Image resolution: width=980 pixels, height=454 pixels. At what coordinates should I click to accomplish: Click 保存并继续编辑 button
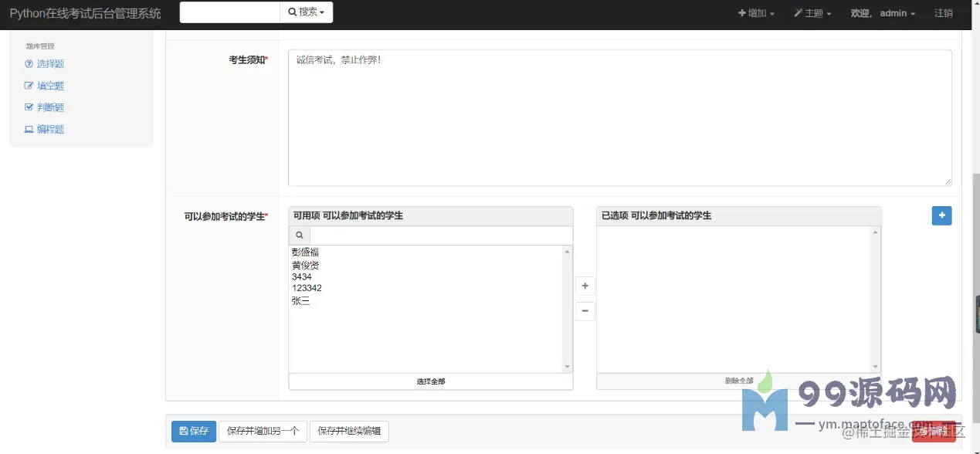(349, 431)
